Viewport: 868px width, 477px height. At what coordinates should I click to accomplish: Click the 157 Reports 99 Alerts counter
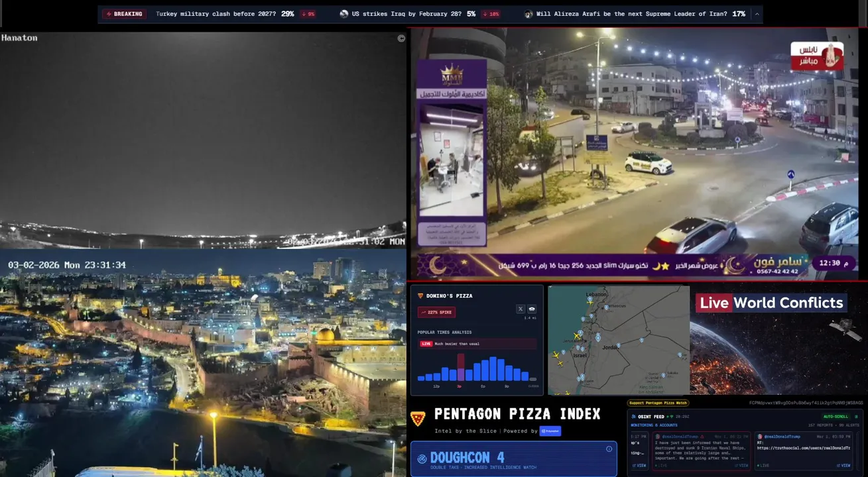tap(834, 425)
